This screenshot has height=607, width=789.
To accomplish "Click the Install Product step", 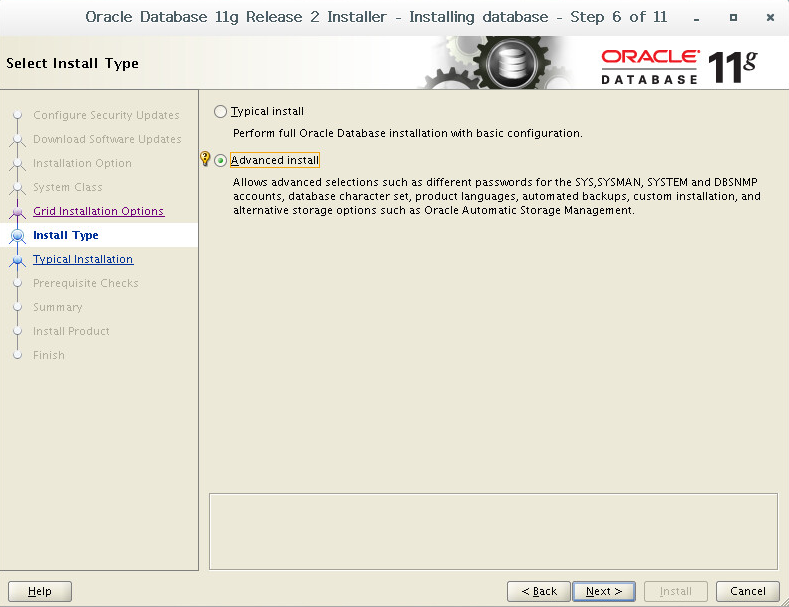I will 71,331.
